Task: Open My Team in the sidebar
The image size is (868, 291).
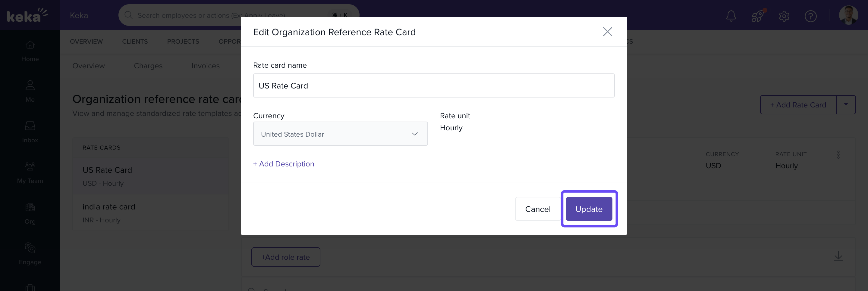Action: (x=30, y=172)
